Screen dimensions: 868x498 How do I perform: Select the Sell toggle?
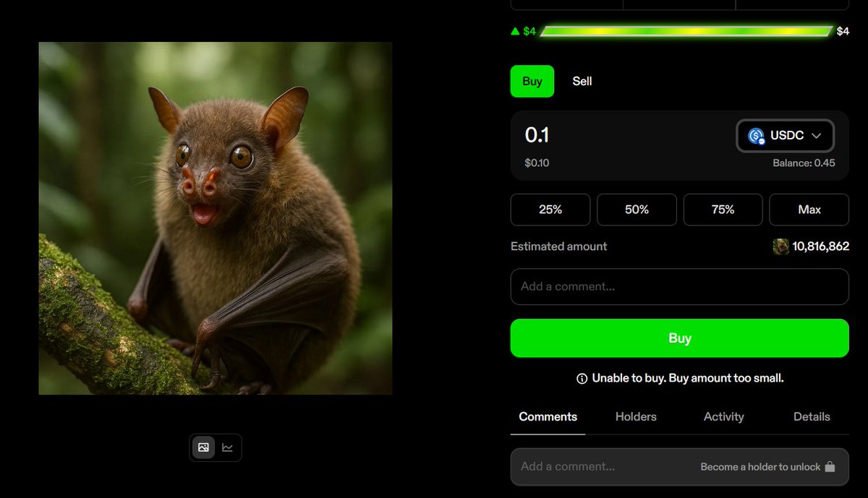tap(582, 81)
